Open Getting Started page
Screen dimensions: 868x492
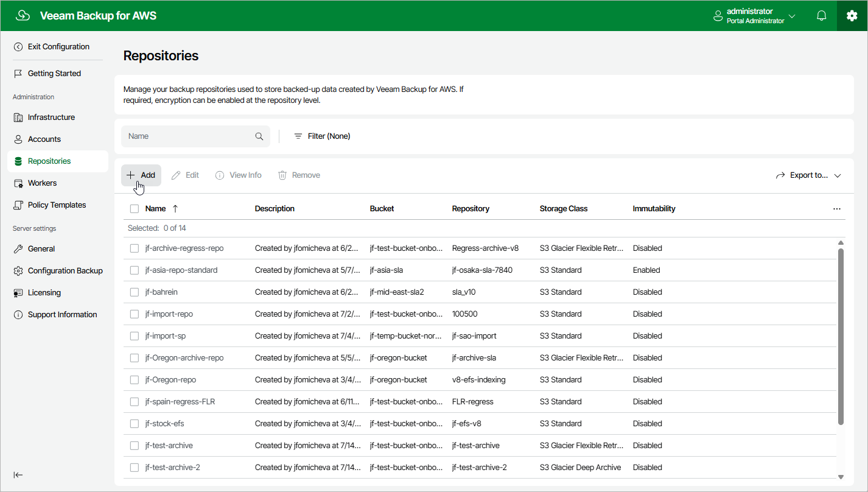(58, 74)
